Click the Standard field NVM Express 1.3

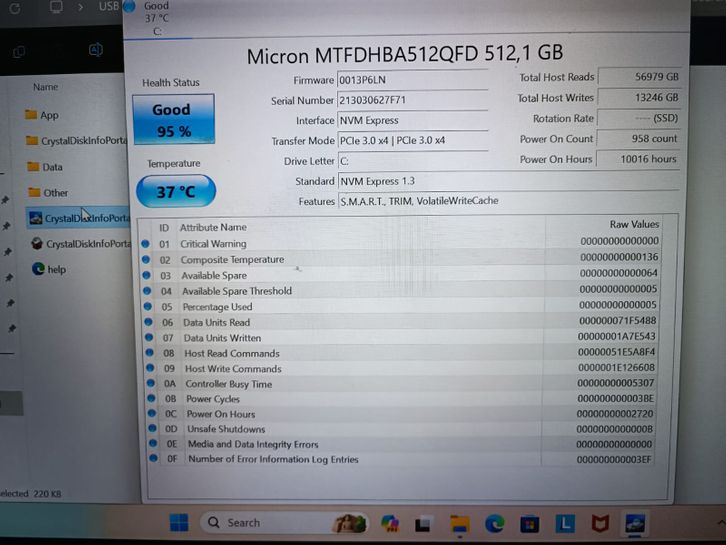pos(508,181)
